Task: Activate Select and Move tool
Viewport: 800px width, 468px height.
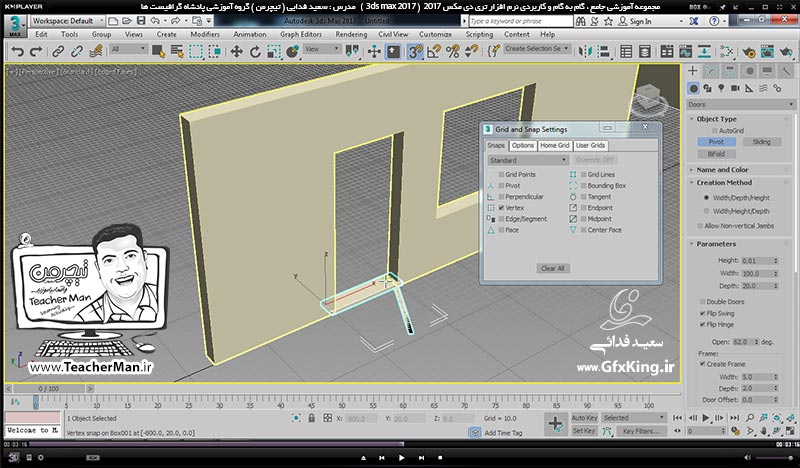Action: click(236, 51)
